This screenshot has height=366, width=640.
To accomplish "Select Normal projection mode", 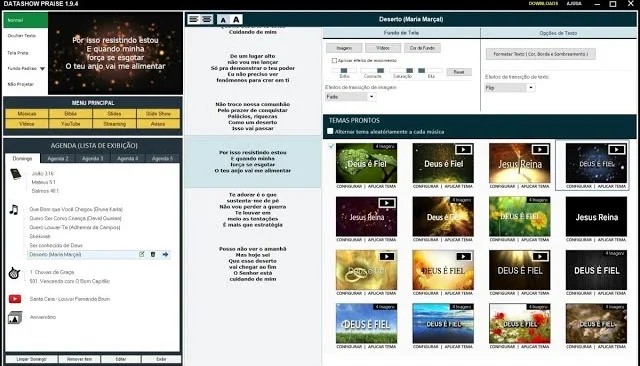I will coord(25,20).
